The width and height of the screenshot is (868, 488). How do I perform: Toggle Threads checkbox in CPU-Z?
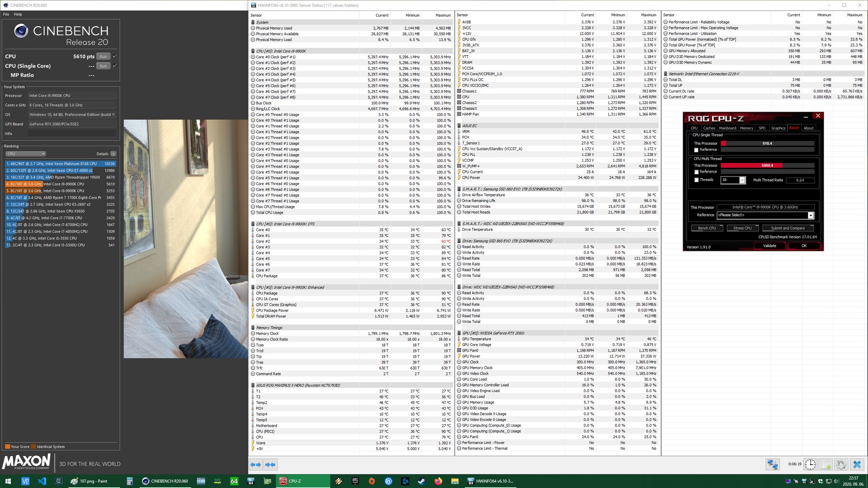tap(696, 180)
